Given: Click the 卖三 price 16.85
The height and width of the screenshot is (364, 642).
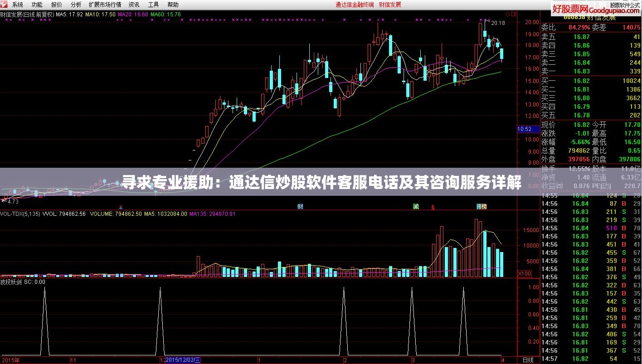Looking at the screenshot, I should tap(581, 54).
